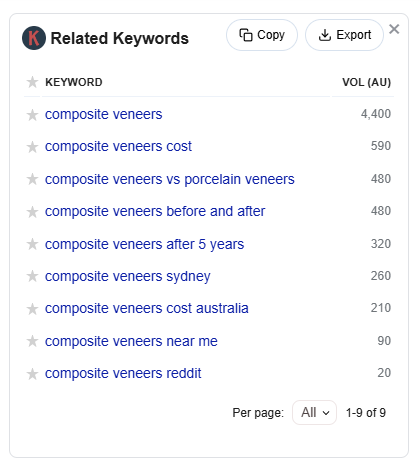420x465 pixels.
Task: Star 'composite veneers cost australia' keyword
Action: (32, 309)
